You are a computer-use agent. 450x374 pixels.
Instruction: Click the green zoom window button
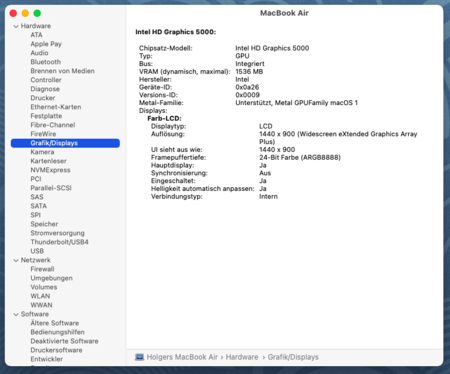pyautogui.click(x=37, y=13)
